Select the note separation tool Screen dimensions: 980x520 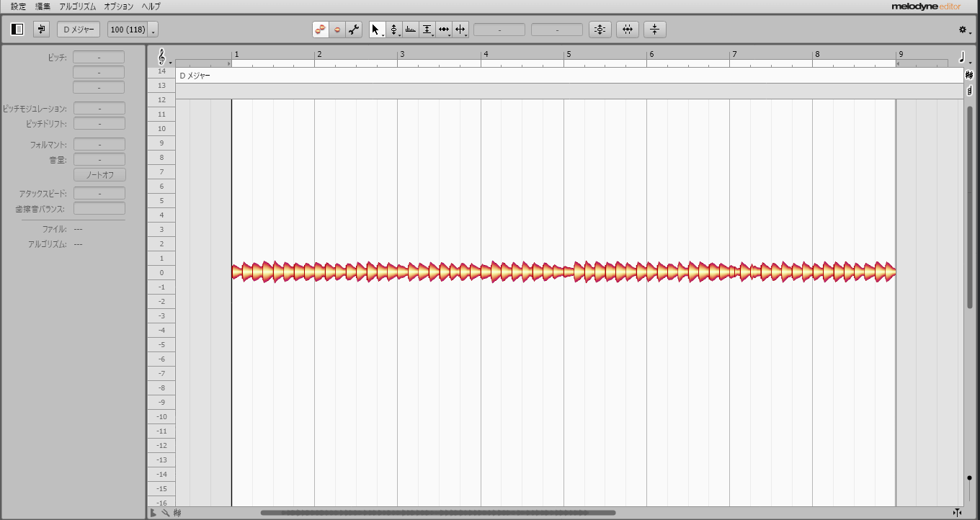click(460, 30)
